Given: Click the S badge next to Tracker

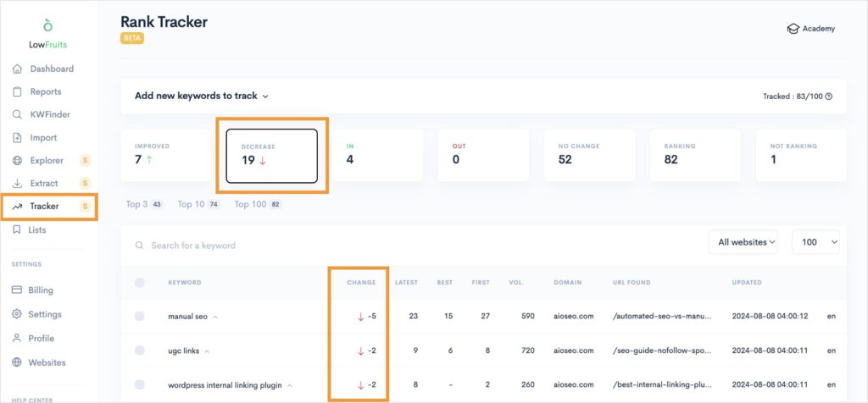Looking at the screenshot, I should [x=85, y=207].
